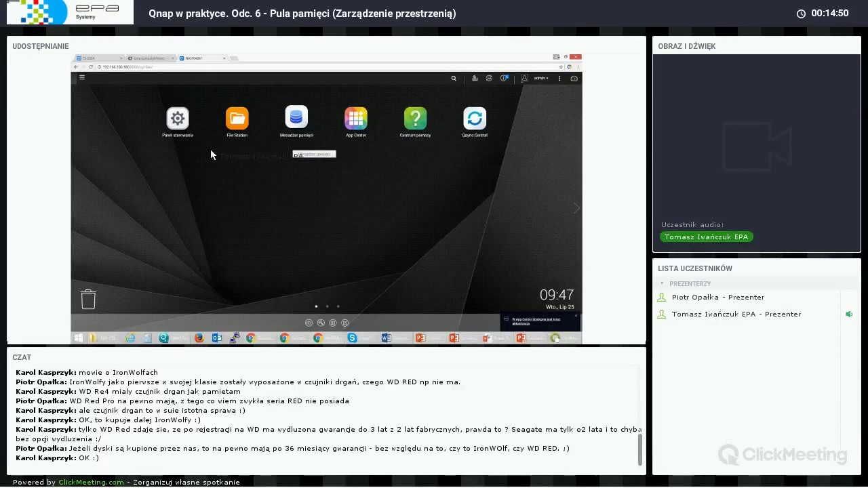Go to third desktop page dot
The height and width of the screenshot is (488, 868).
[x=338, y=306]
